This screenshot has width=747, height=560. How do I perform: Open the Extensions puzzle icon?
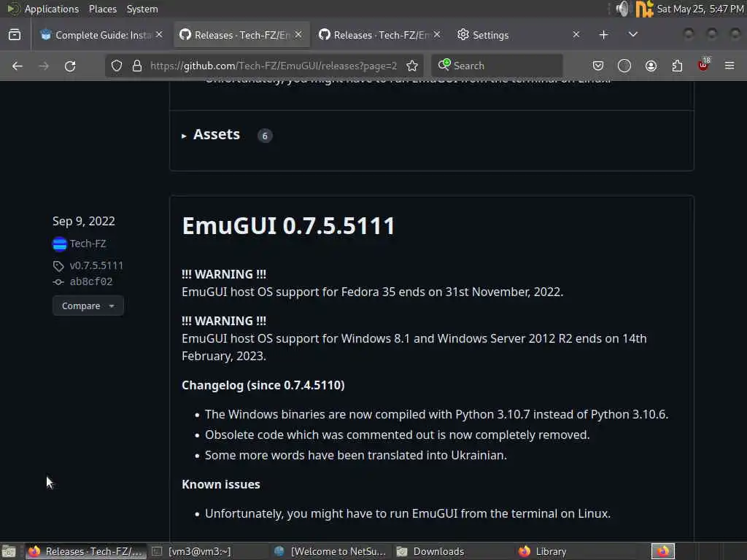point(677,66)
